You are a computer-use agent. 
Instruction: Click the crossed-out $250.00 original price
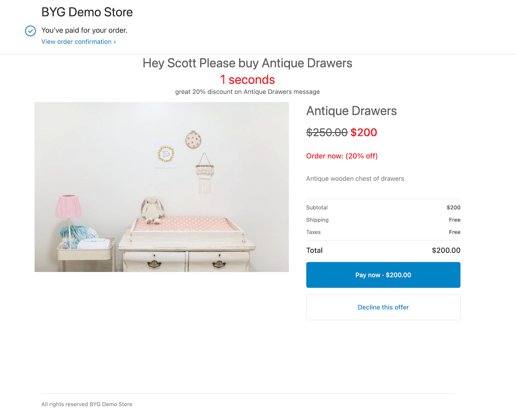point(327,132)
